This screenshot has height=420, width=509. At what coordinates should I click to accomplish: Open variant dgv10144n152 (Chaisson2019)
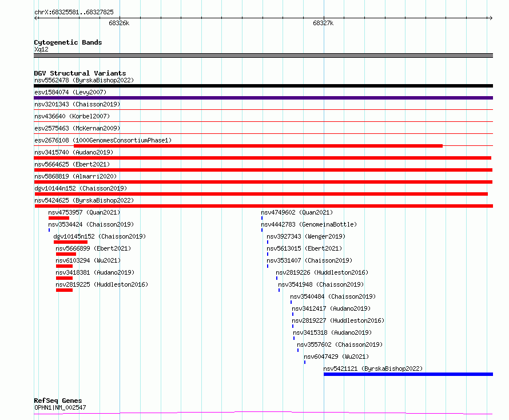point(81,188)
